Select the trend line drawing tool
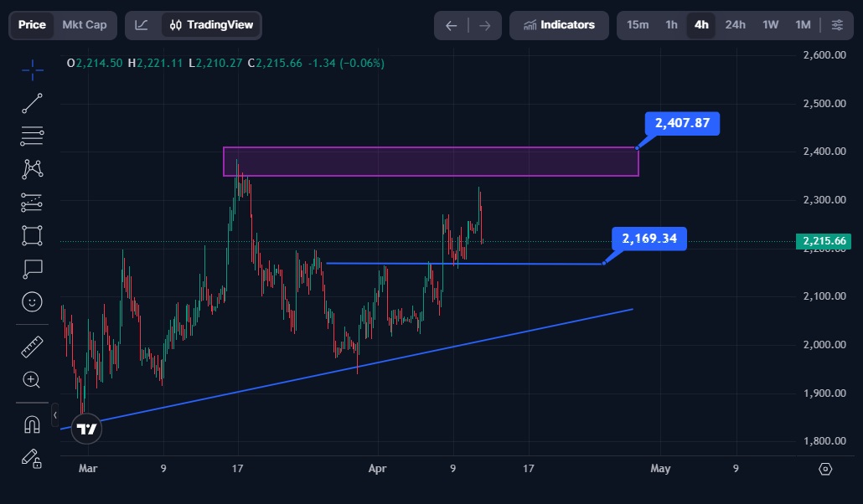The height and width of the screenshot is (504, 863). pyautogui.click(x=32, y=104)
